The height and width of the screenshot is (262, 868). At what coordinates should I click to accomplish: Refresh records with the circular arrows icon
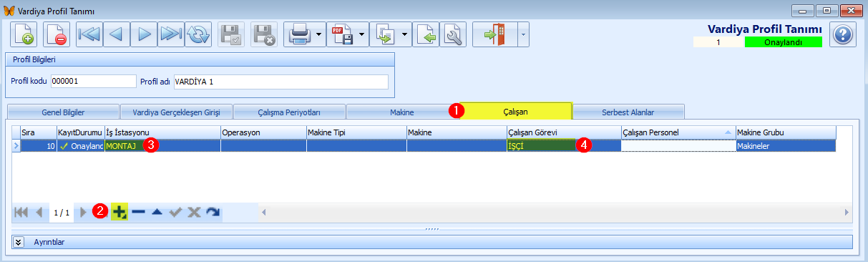198,34
